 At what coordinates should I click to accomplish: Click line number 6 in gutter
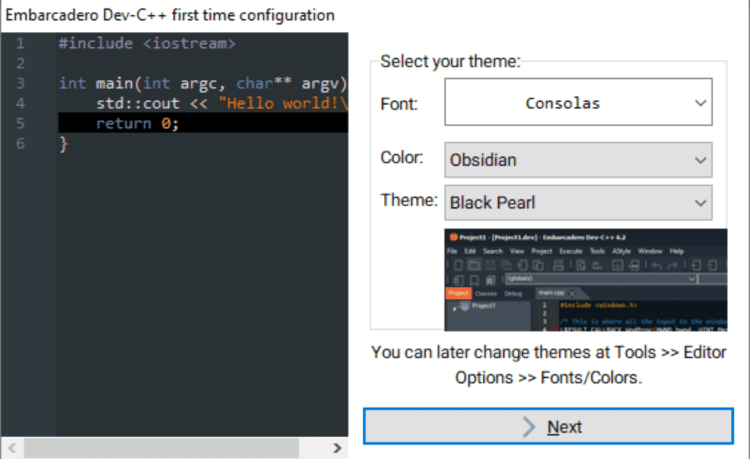(20, 143)
